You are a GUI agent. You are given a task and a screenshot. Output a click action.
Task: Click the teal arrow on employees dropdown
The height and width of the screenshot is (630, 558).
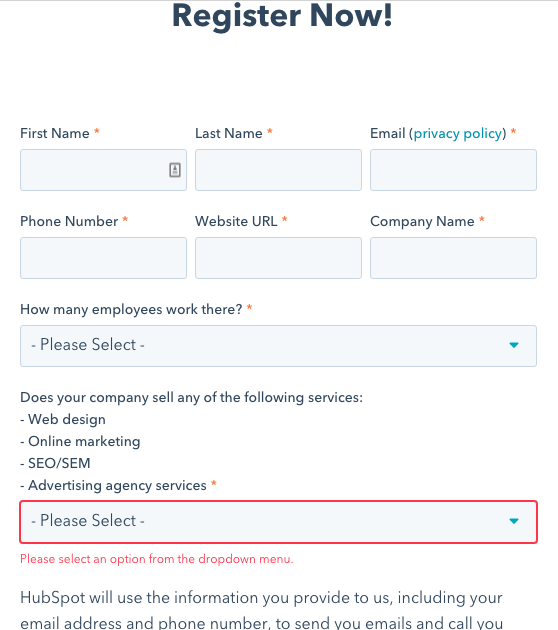coord(514,345)
